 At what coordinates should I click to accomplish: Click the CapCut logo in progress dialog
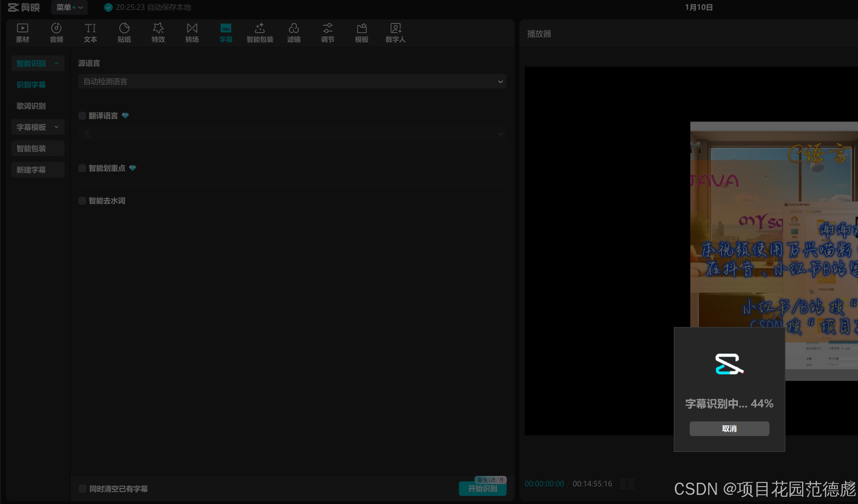[729, 364]
